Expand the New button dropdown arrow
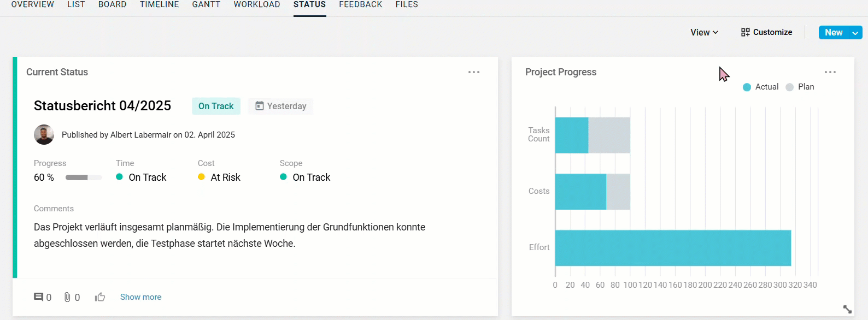This screenshot has width=868, height=320. 855,33
